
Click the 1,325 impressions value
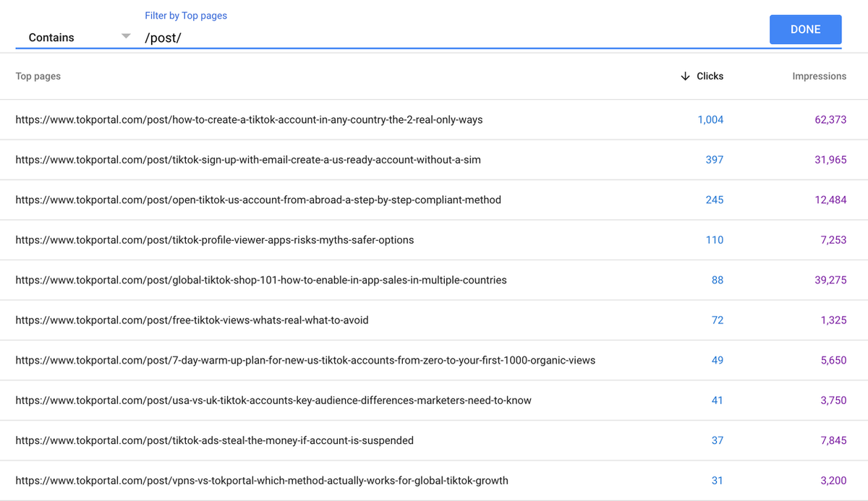pos(833,320)
